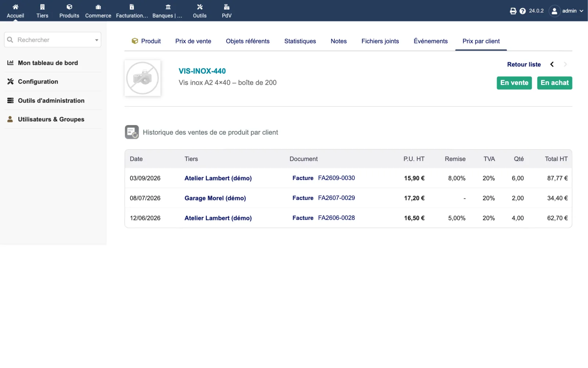Switch to the Objets référents tab
The image size is (588, 368).
point(248,41)
